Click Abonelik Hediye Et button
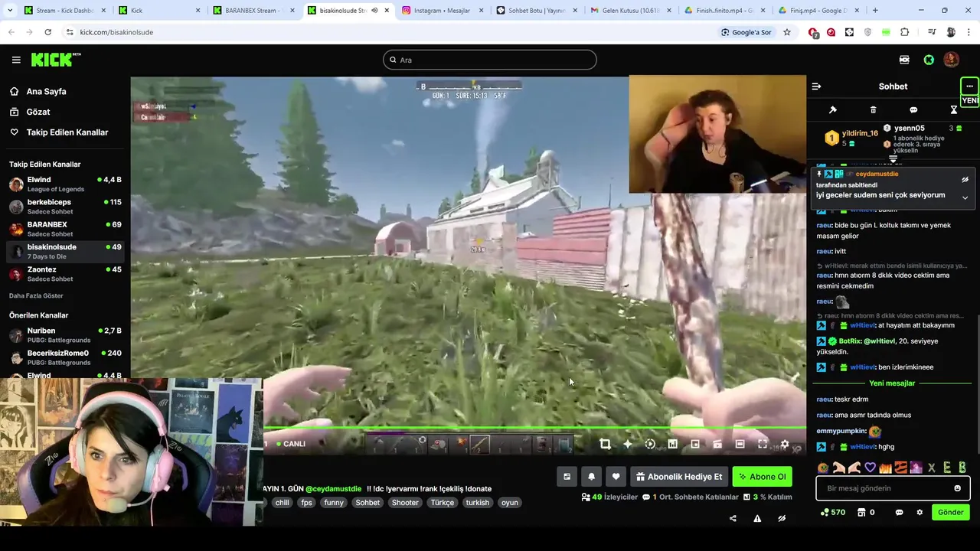Image resolution: width=980 pixels, height=551 pixels. (x=678, y=477)
